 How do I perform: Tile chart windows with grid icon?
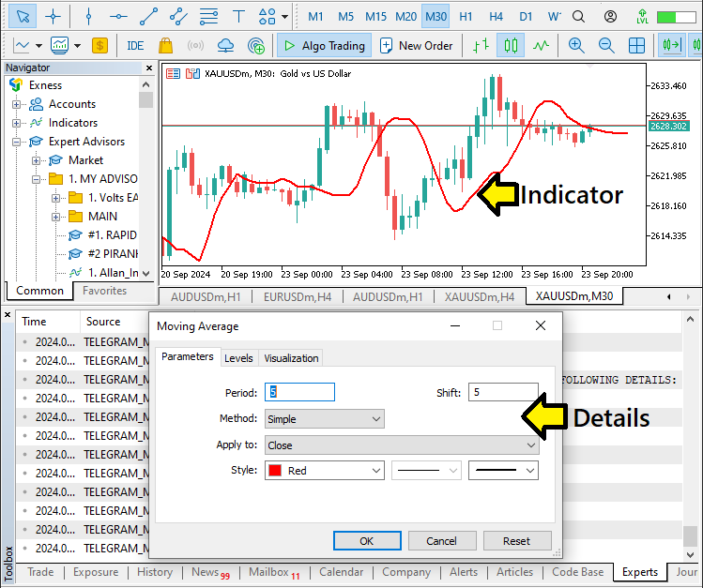point(636,45)
